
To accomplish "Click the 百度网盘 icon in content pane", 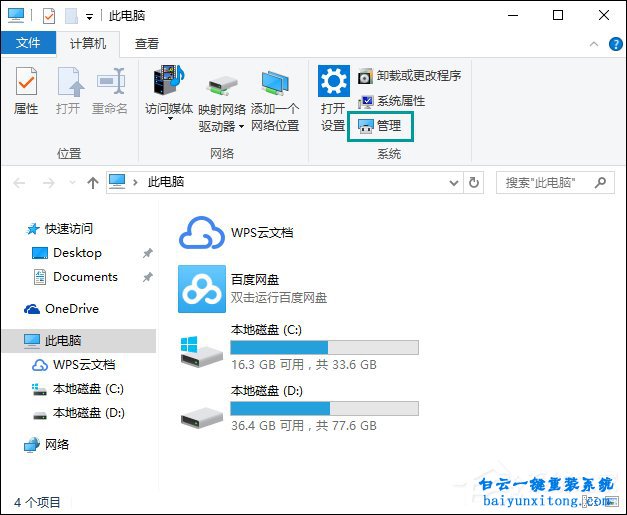I will tap(202, 289).
